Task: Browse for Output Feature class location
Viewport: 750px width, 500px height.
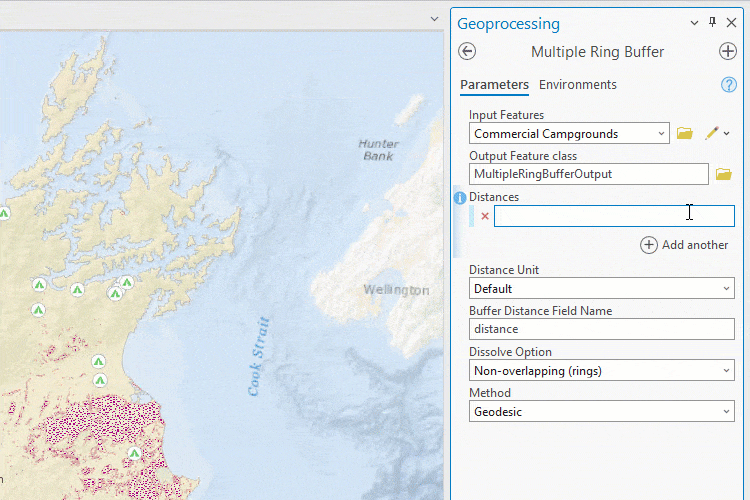Action: click(x=724, y=174)
